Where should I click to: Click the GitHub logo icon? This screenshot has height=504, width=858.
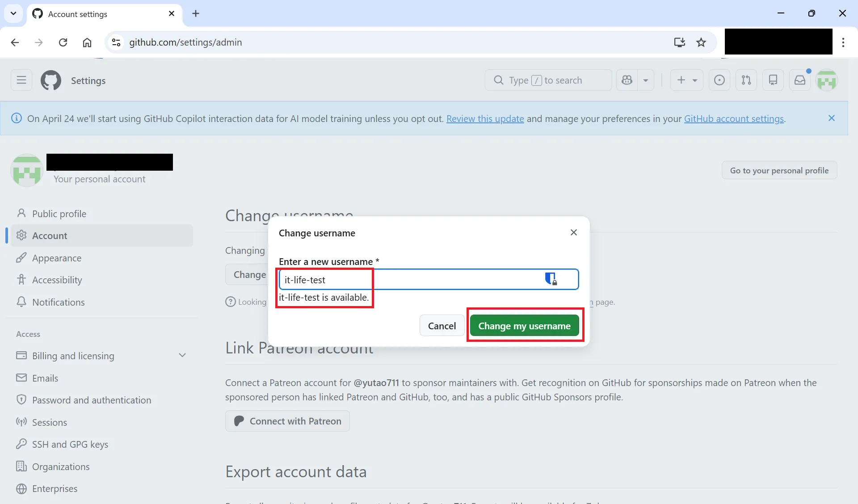[x=51, y=80]
